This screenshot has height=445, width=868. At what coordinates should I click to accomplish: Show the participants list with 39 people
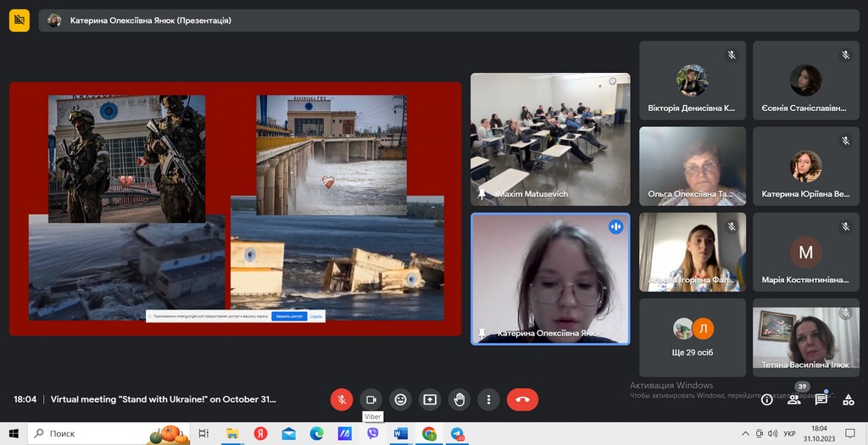[794, 400]
